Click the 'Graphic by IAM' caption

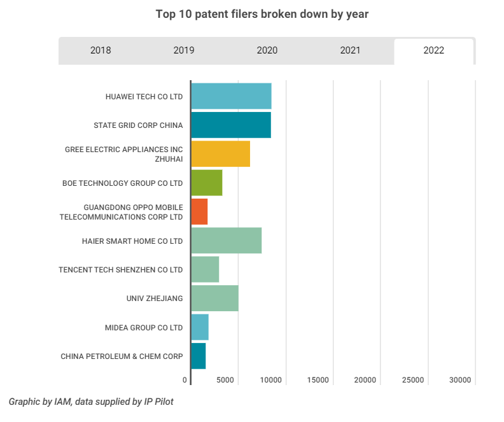click(90, 402)
